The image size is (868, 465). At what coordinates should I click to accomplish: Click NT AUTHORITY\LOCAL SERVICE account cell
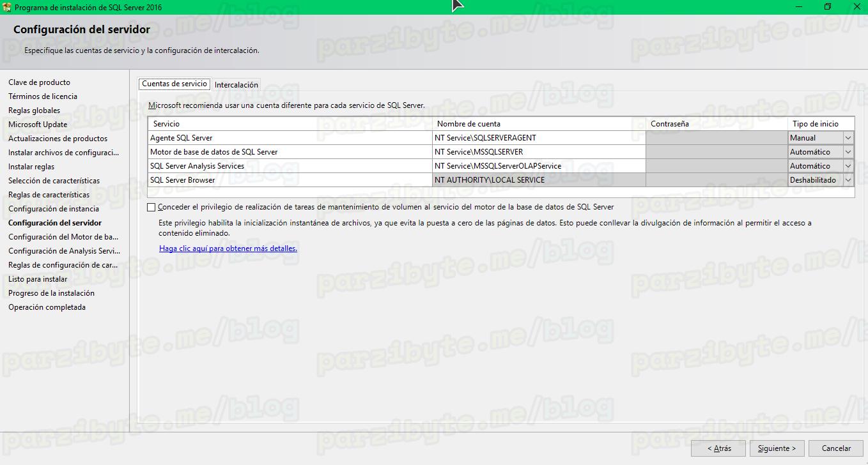pyautogui.click(x=539, y=180)
